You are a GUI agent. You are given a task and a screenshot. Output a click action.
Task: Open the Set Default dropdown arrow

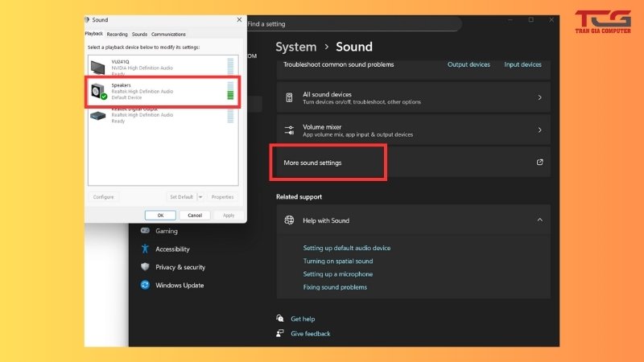click(x=200, y=196)
